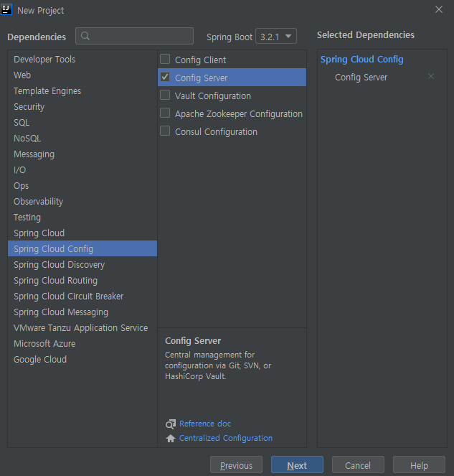Image resolution: width=454 pixels, height=476 pixels.
Task: Enable the Vault Configuration checkbox
Action: tap(165, 95)
